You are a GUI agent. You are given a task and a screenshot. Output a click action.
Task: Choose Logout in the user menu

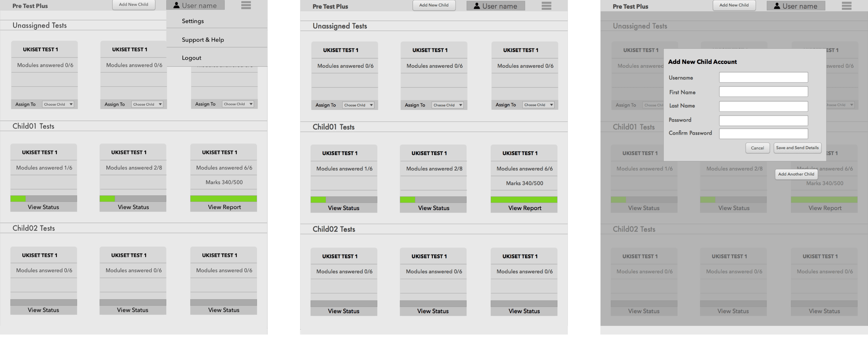(x=191, y=58)
